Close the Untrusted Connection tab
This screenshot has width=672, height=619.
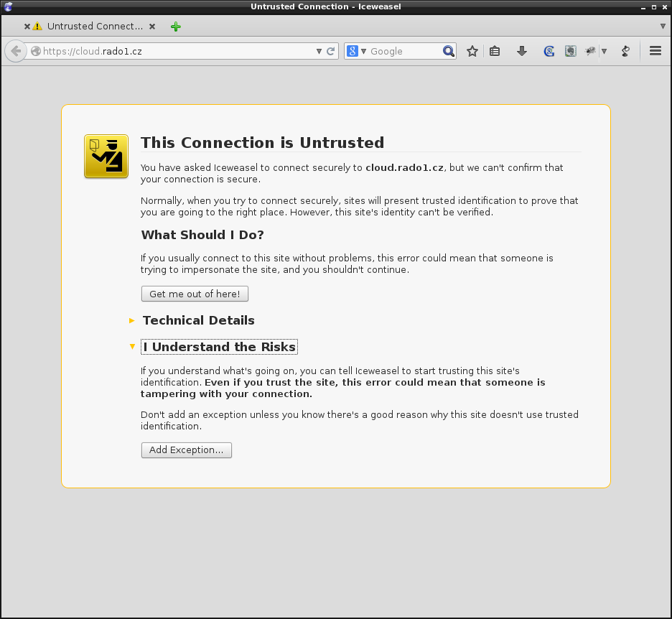pyautogui.click(x=152, y=27)
